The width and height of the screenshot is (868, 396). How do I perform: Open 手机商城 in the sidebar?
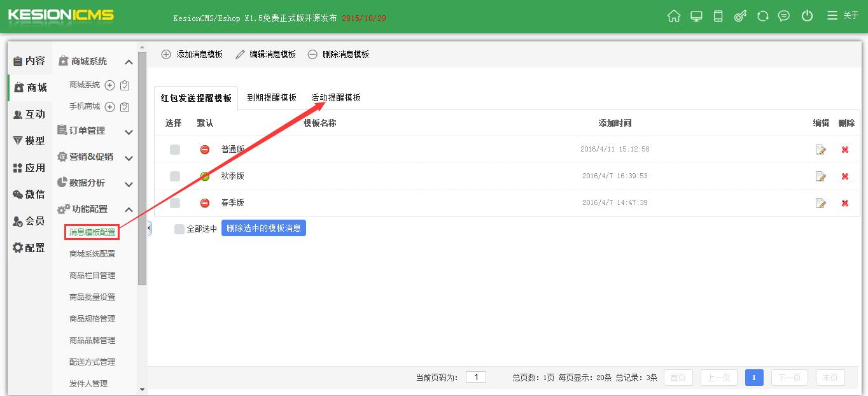(85, 106)
